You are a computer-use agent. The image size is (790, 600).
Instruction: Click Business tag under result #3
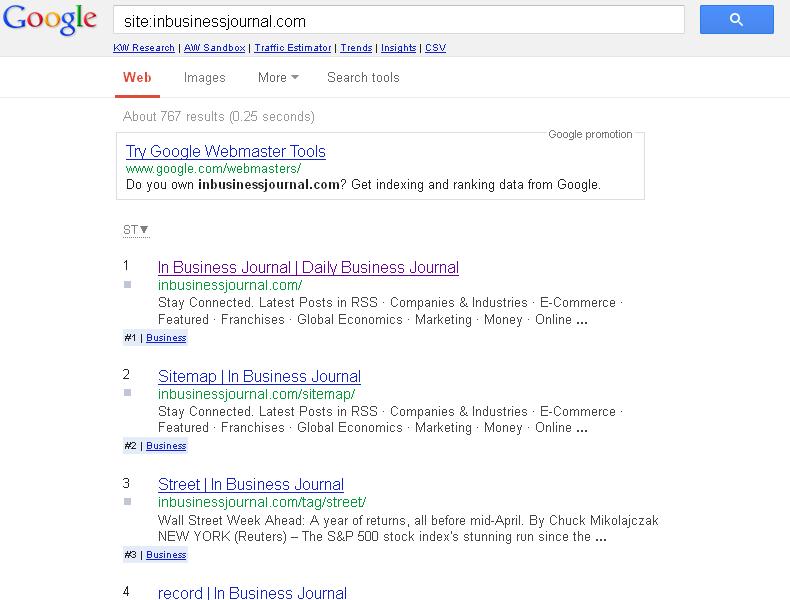point(166,555)
